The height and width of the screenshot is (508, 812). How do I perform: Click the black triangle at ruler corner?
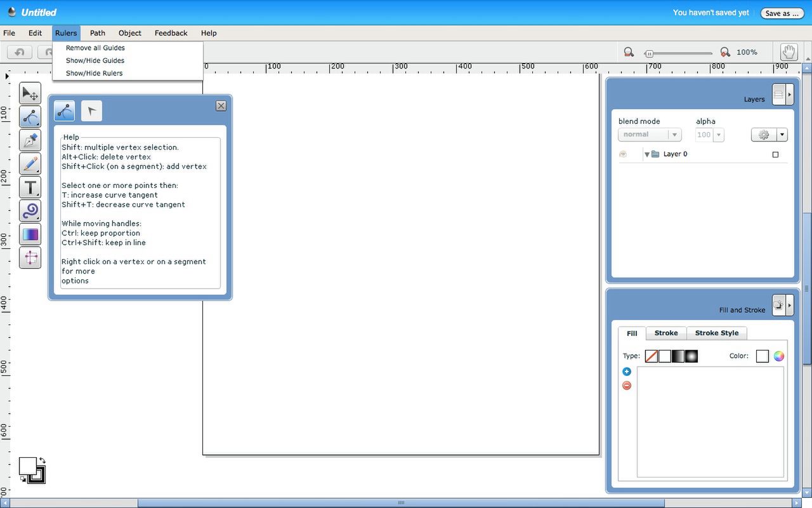(7, 76)
